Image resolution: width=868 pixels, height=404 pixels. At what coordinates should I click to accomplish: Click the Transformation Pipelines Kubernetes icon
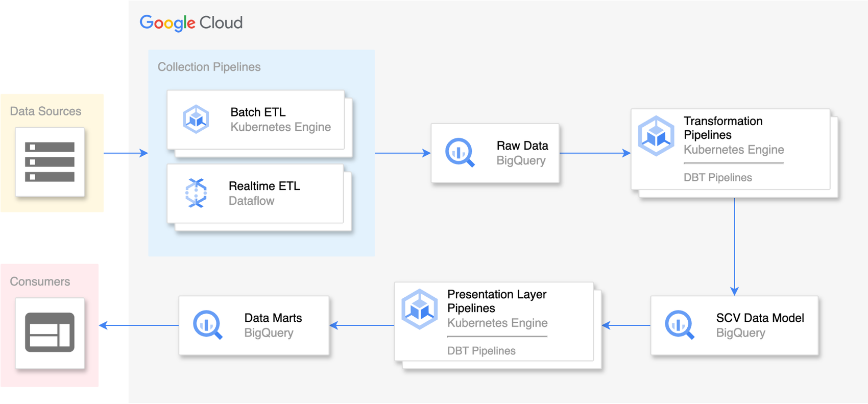click(656, 136)
